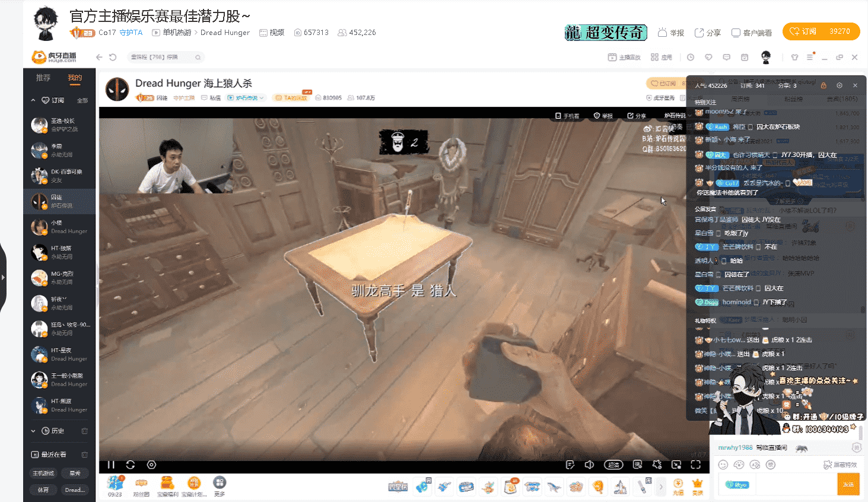868x502 pixels.
Task: Open 主播回放 streamer replays
Action: (x=624, y=57)
